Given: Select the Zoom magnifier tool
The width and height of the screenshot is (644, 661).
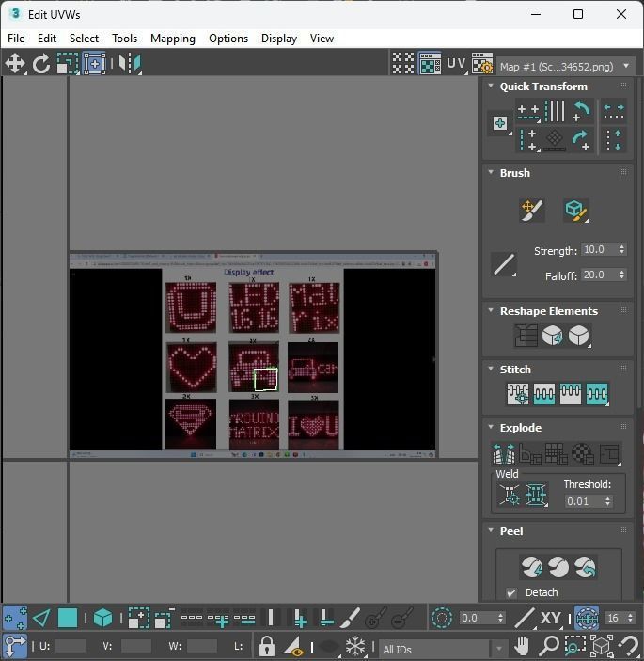Looking at the screenshot, I should [549, 645].
